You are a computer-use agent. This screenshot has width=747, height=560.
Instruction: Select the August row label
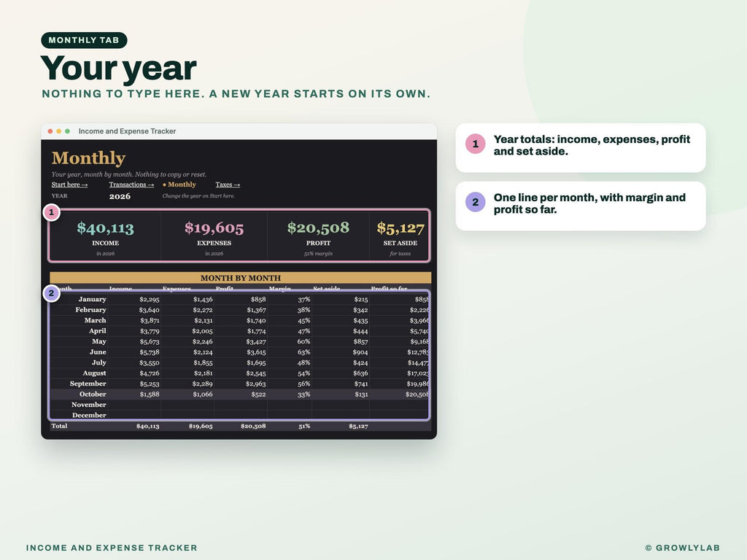coord(94,373)
